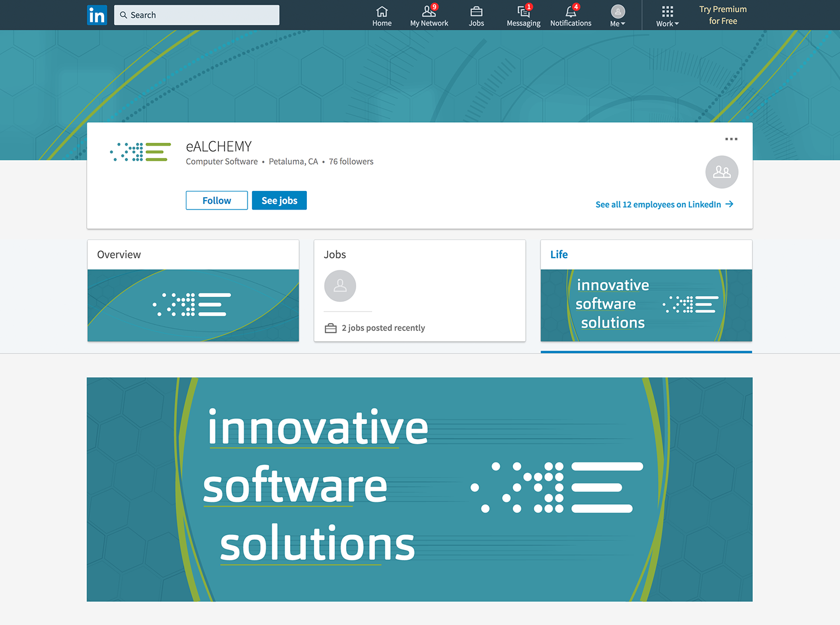Click the 'Computer Software' industry text
Viewport: 840px width, 625px height.
[x=222, y=161]
